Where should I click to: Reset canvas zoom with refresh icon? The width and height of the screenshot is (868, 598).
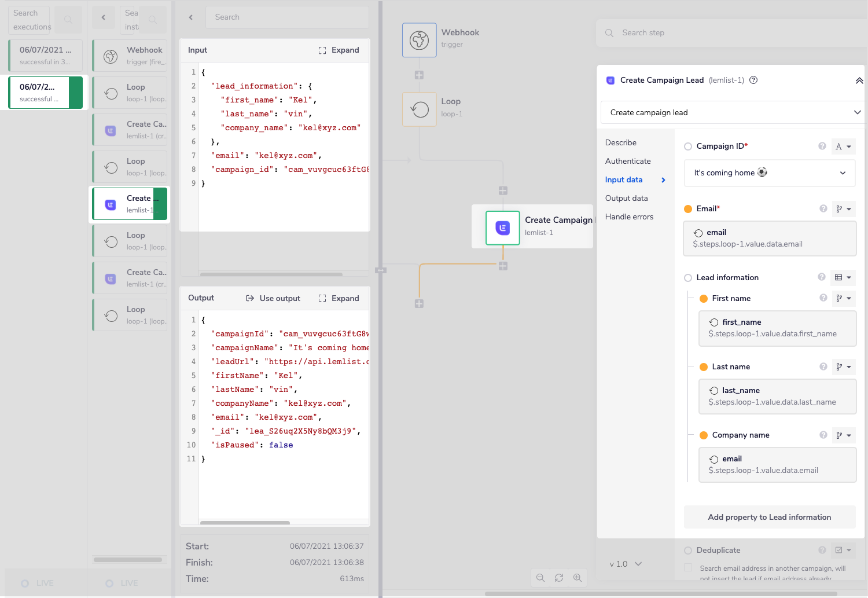tap(558, 578)
